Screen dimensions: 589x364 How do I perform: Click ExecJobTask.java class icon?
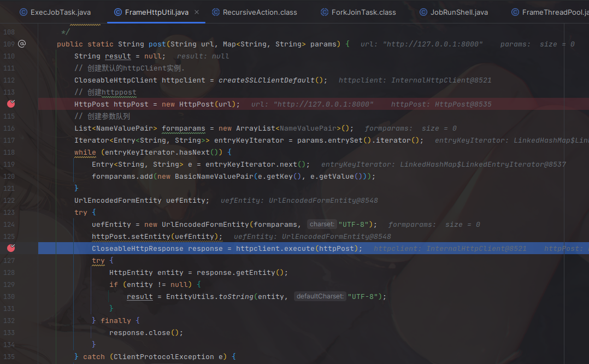click(23, 13)
